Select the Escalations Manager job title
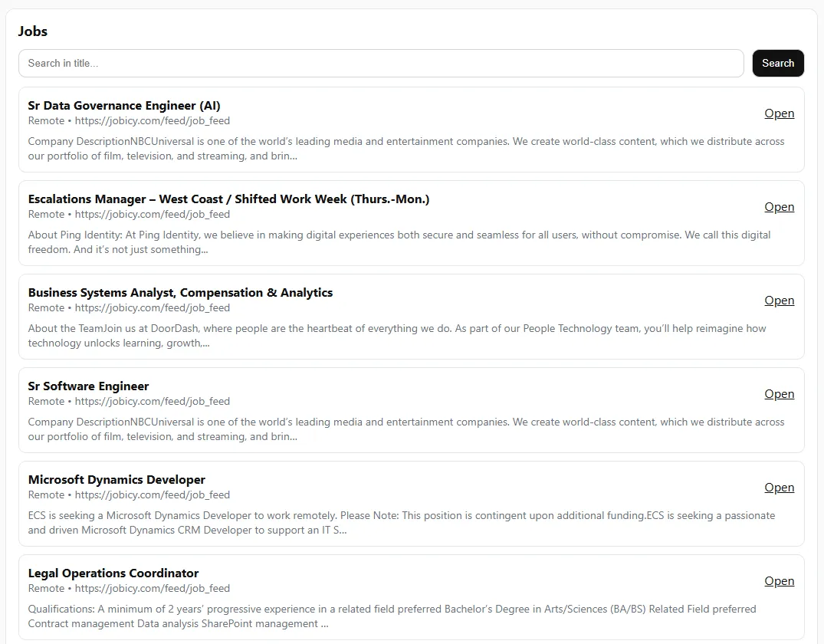 [x=228, y=199]
